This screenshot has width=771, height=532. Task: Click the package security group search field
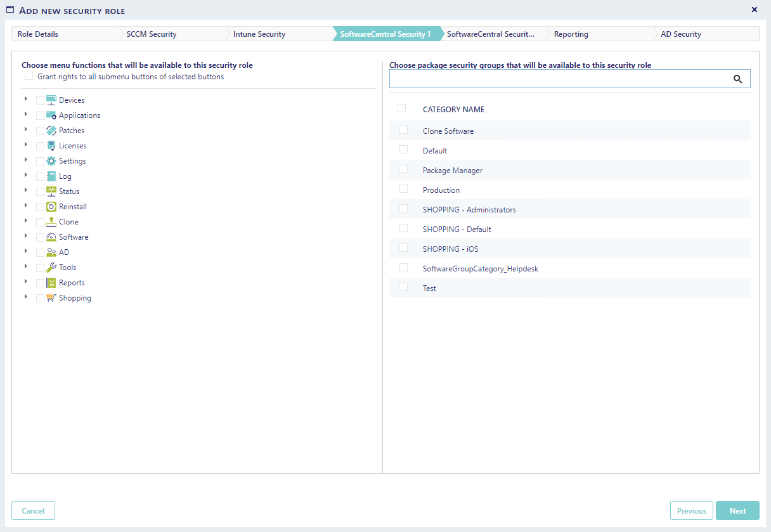[558, 79]
